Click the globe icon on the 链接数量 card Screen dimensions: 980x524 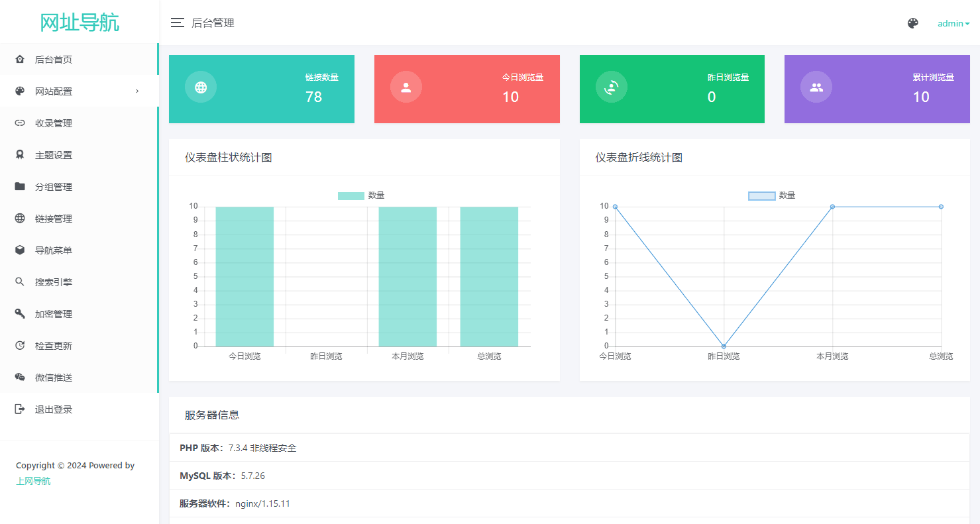201,87
